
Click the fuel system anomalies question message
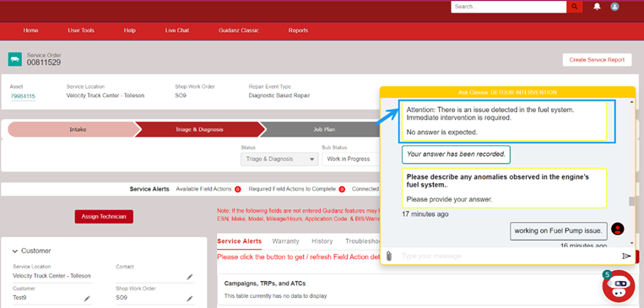(504, 187)
